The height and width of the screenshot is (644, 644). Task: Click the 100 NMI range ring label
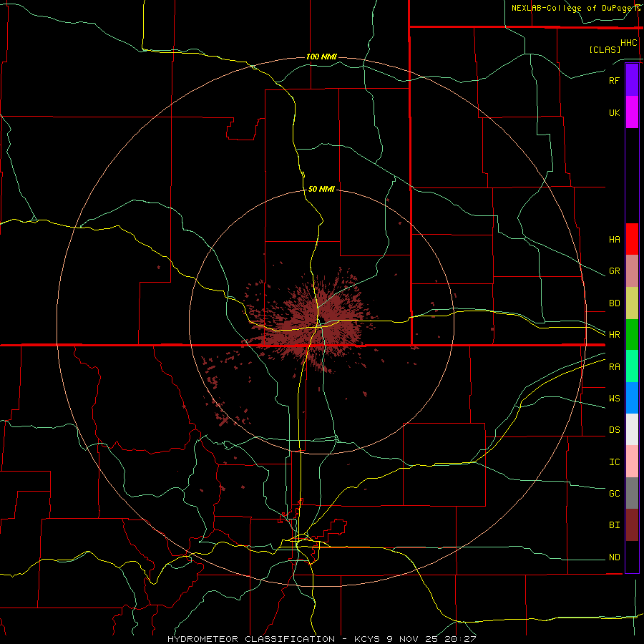(x=321, y=57)
